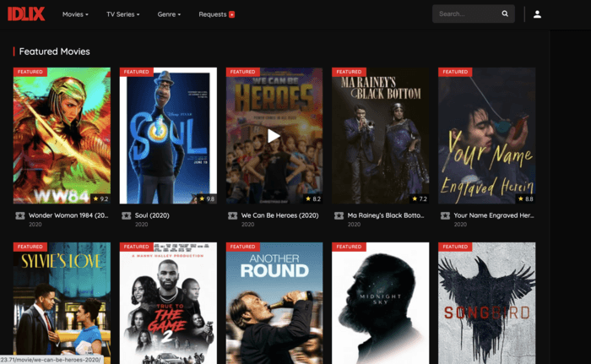This screenshot has height=364, width=591.
Task: Click FEATURED badge on Your Name Engraved Herein
Action: coord(455,72)
